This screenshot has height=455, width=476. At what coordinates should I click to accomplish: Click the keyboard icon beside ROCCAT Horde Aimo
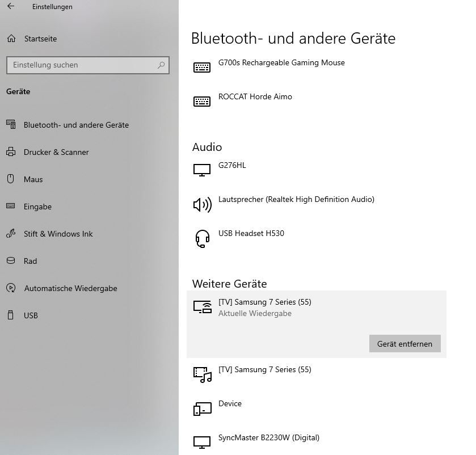[x=202, y=102]
